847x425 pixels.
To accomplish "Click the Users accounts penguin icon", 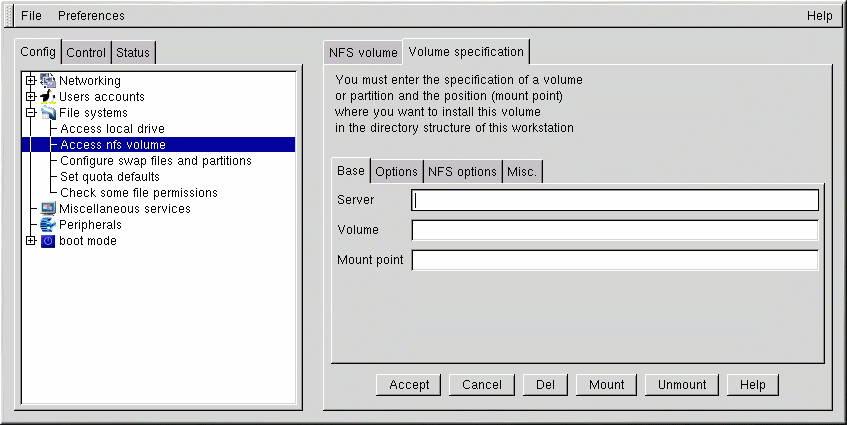I will coord(48,97).
